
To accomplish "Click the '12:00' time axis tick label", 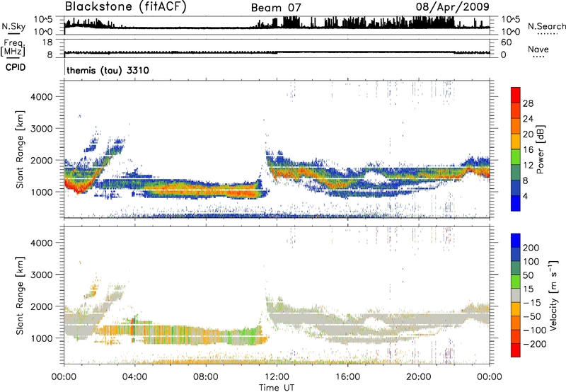I will point(277,377).
